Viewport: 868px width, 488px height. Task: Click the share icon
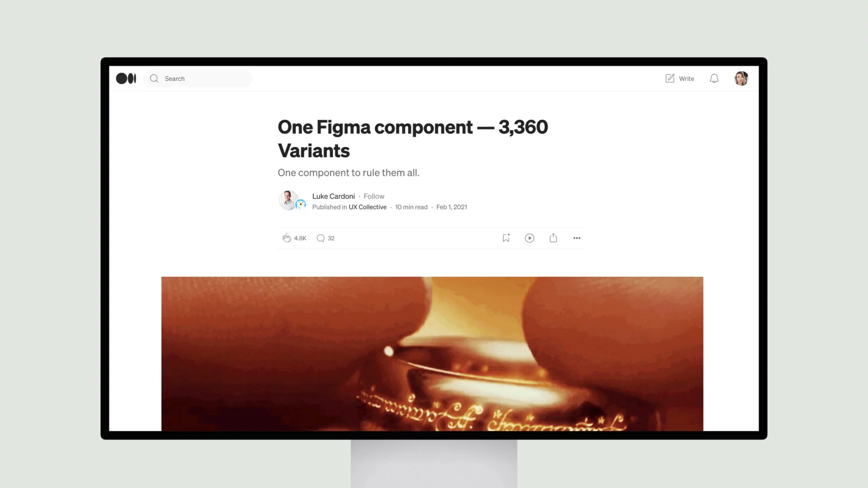(x=553, y=238)
